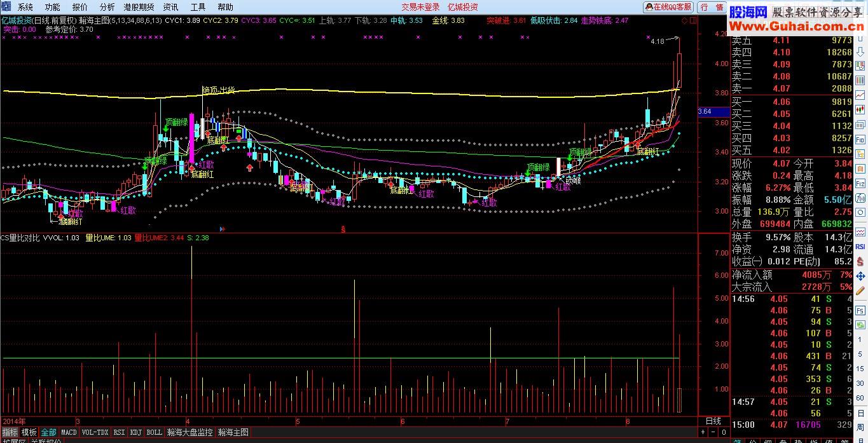This screenshot has width=868, height=443.
Task: Open the 功能 menu
Action: 52,7
